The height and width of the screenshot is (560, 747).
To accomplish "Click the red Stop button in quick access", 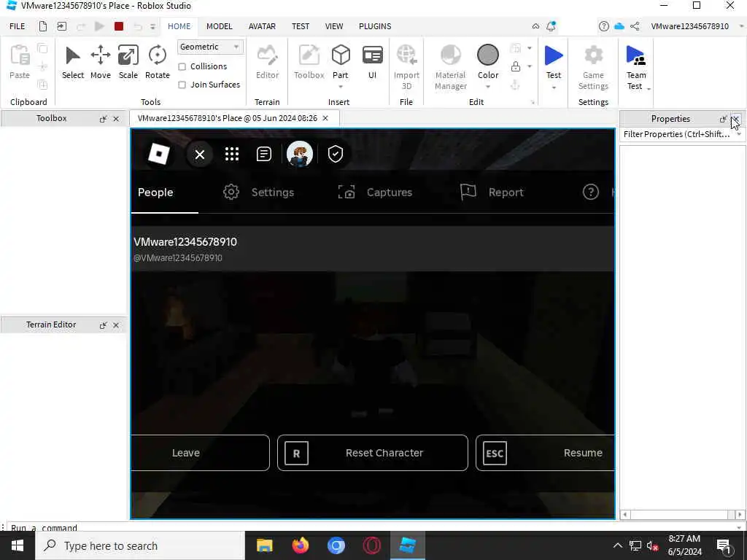I will (x=119, y=26).
